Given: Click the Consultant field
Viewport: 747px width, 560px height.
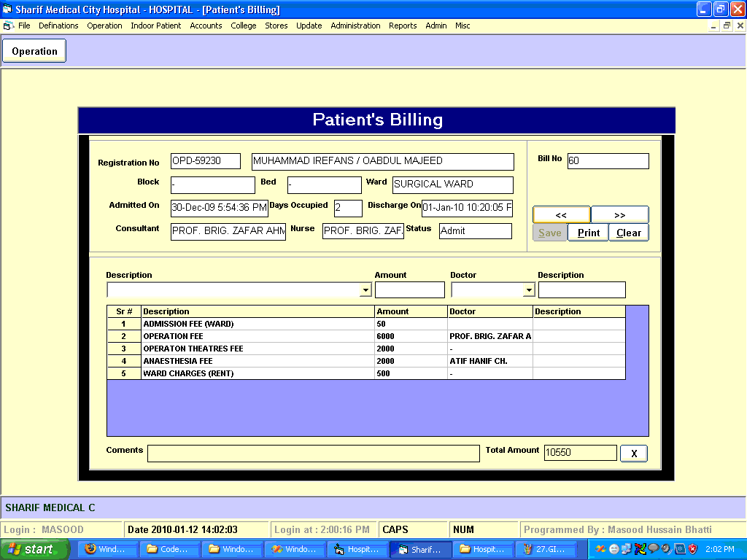Looking at the screenshot, I should (228, 231).
